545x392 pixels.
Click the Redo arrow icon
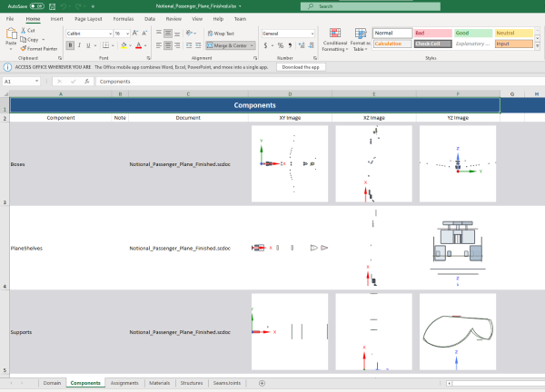tap(78, 6)
